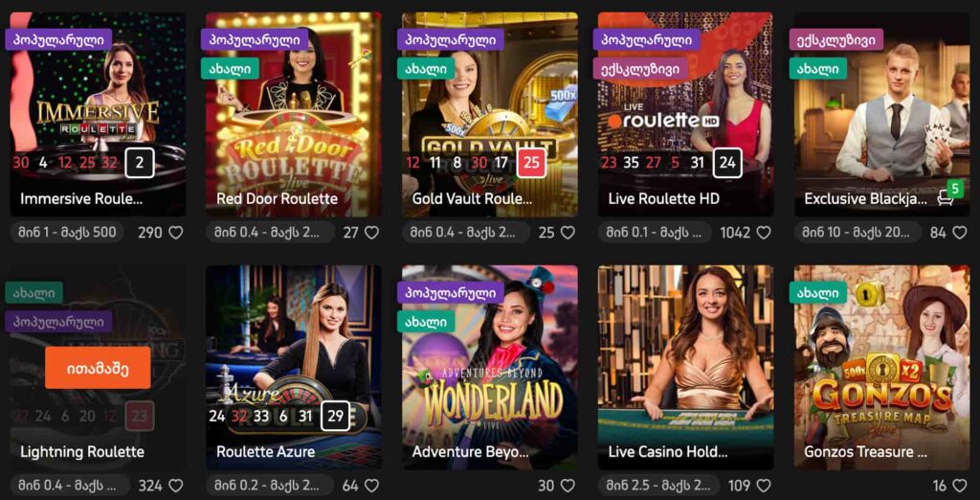Click heart icon for Gonzo's Treasure Map
Screen dimensions: 980x500
959,486
